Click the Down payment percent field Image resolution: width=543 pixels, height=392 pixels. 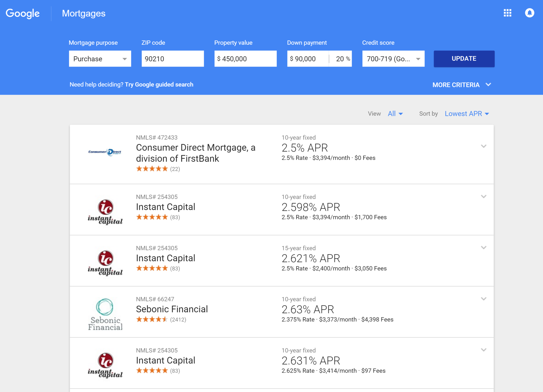coord(341,59)
